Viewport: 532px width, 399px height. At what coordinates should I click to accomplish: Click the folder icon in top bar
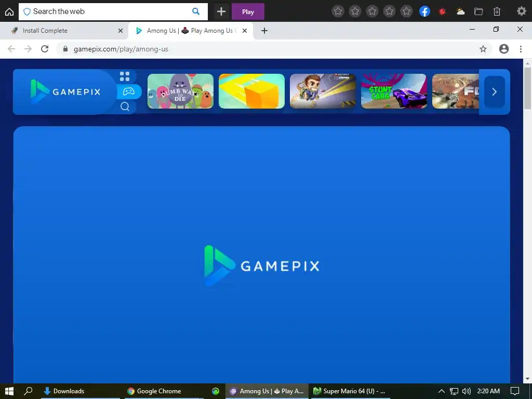point(478,11)
